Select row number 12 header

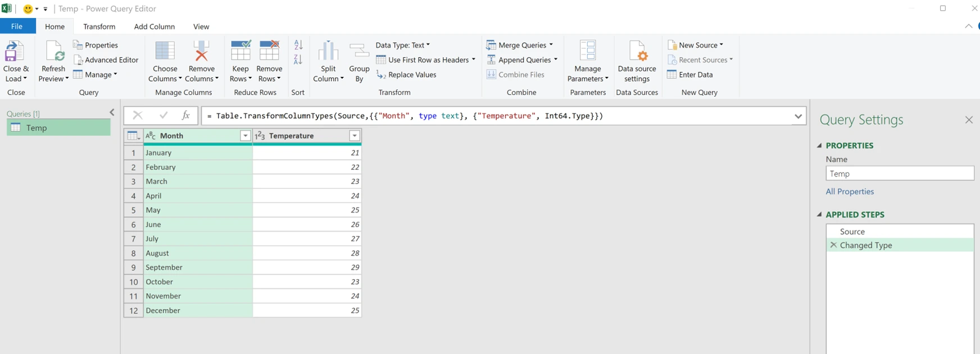[x=133, y=310]
